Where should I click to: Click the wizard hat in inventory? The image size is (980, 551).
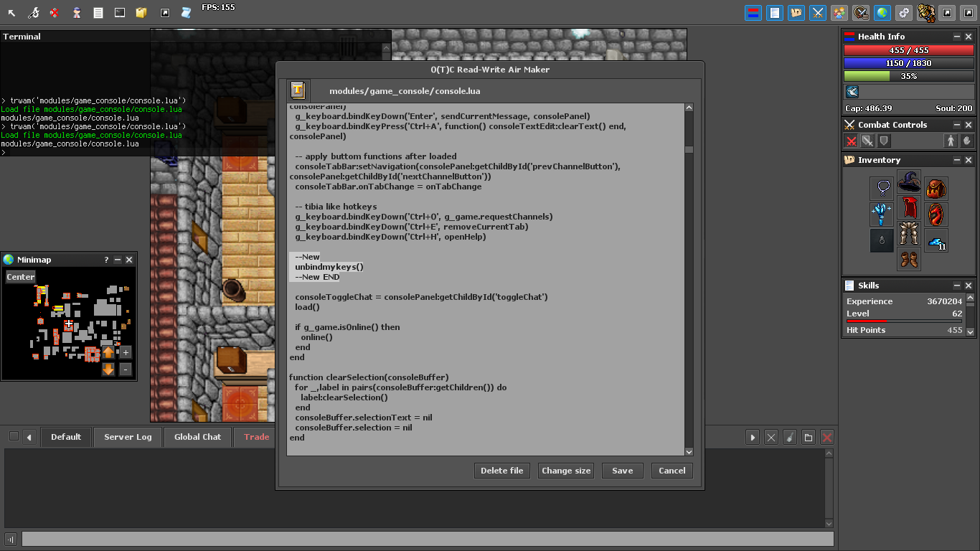(909, 182)
